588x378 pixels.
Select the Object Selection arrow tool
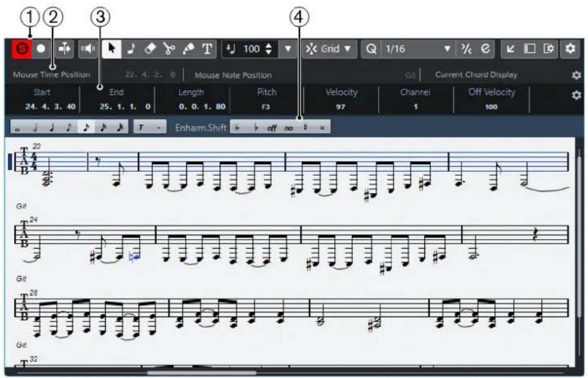pyautogui.click(x=112, y=49)
